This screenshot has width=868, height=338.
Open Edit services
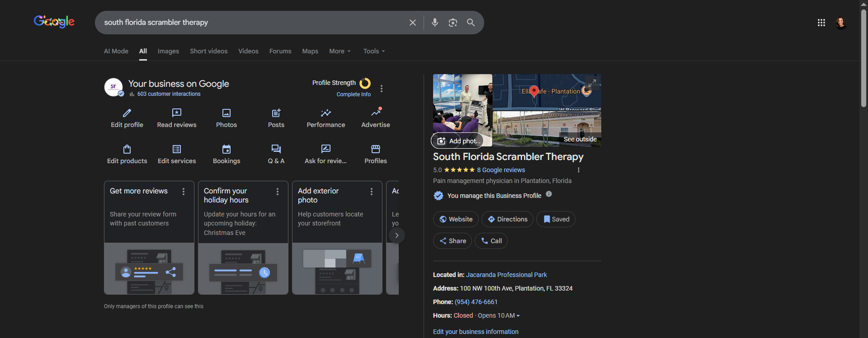[x=177, y=155]
